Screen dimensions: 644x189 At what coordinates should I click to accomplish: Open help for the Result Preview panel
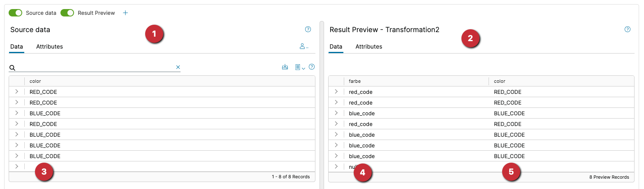coord(628,29)
